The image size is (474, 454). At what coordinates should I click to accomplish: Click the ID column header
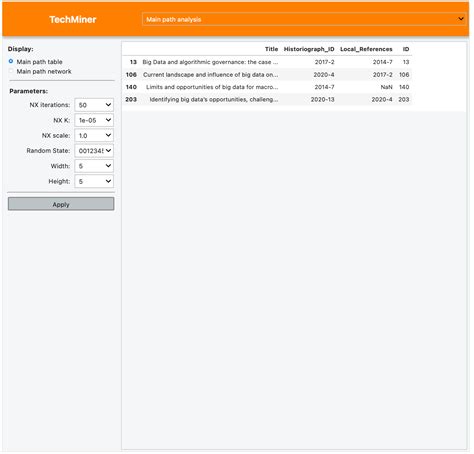[x=406, y=49]
